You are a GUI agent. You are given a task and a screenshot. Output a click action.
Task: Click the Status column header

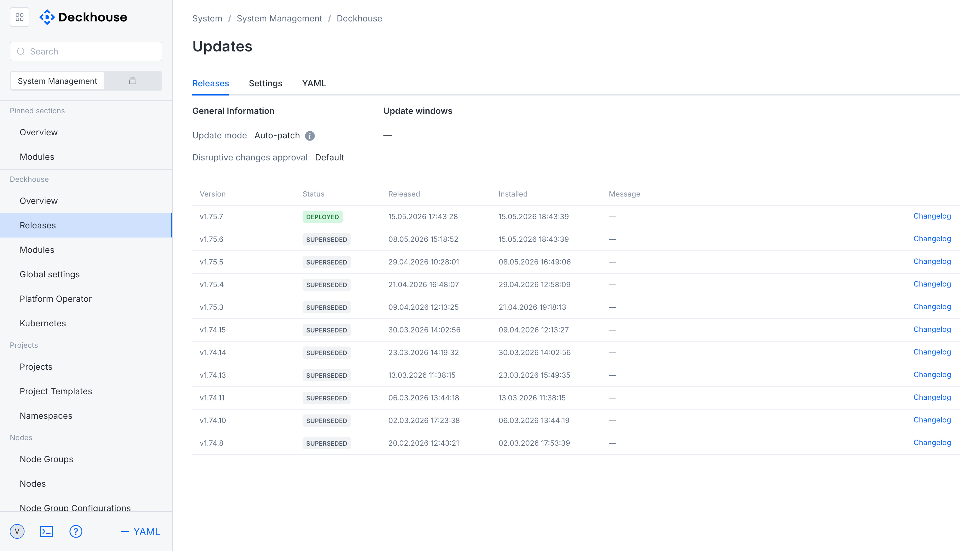(x=313, y=194)
